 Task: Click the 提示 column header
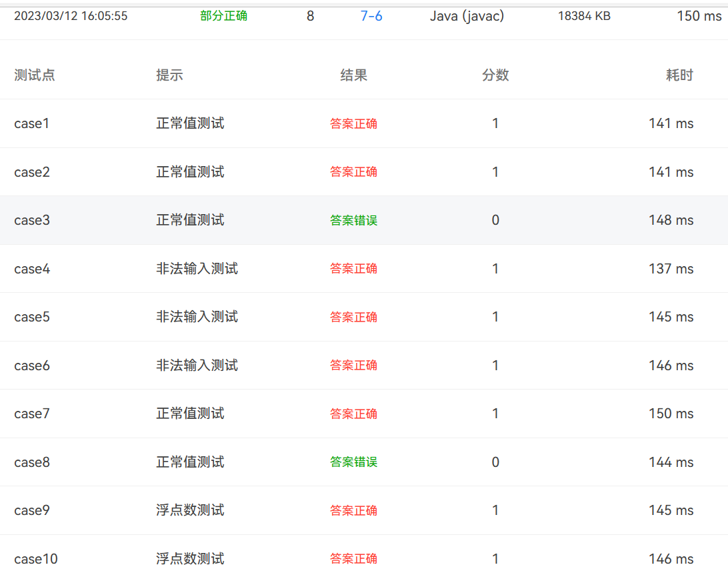coord(169,75)
